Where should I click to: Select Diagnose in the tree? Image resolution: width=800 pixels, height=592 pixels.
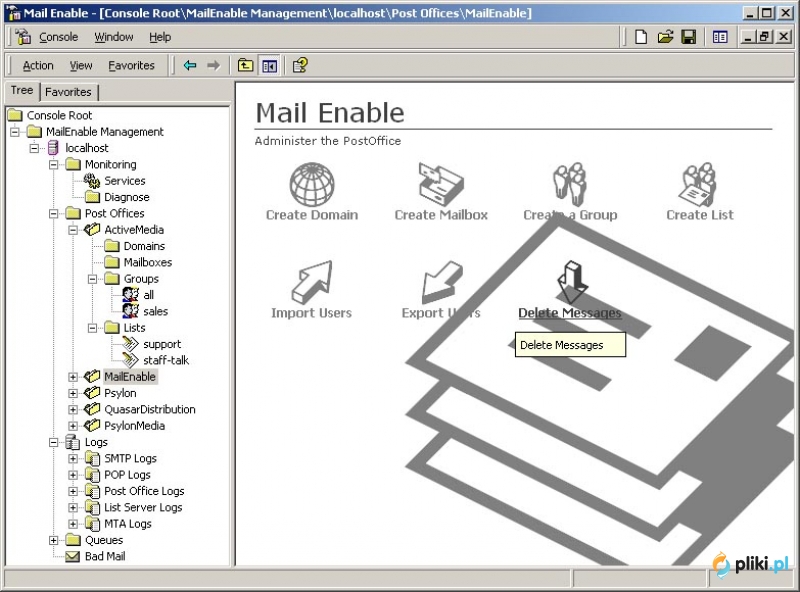tap(127, 197)
